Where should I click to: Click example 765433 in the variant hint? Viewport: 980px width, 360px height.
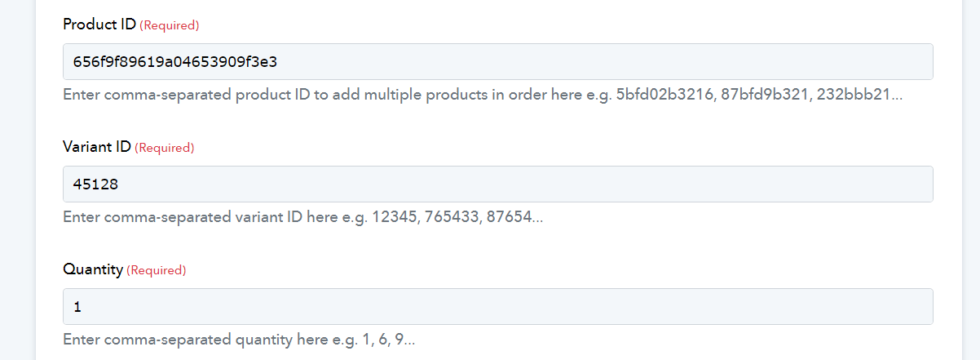(x=452, y=217)
